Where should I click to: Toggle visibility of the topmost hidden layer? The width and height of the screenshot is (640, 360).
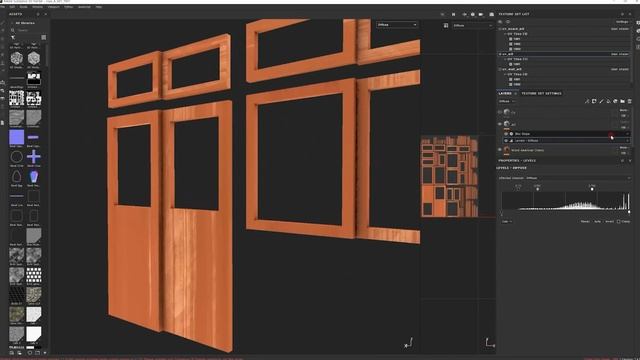[500, 112]
